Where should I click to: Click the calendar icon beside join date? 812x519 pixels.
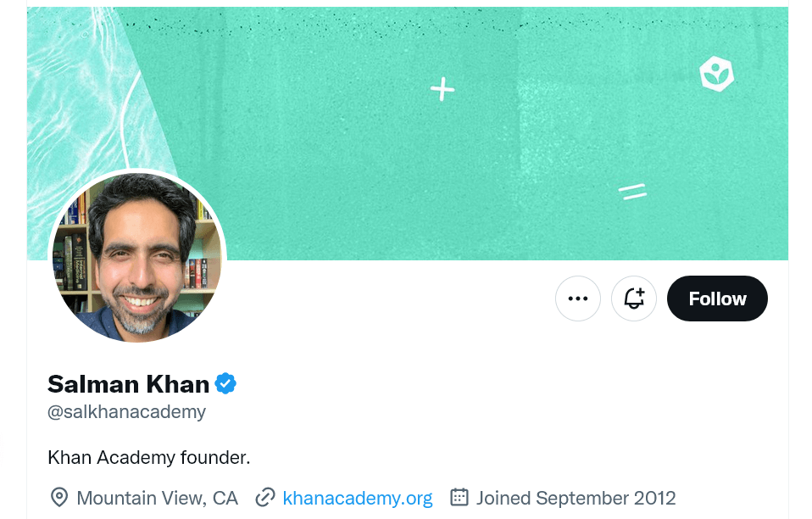coord(459,497)
